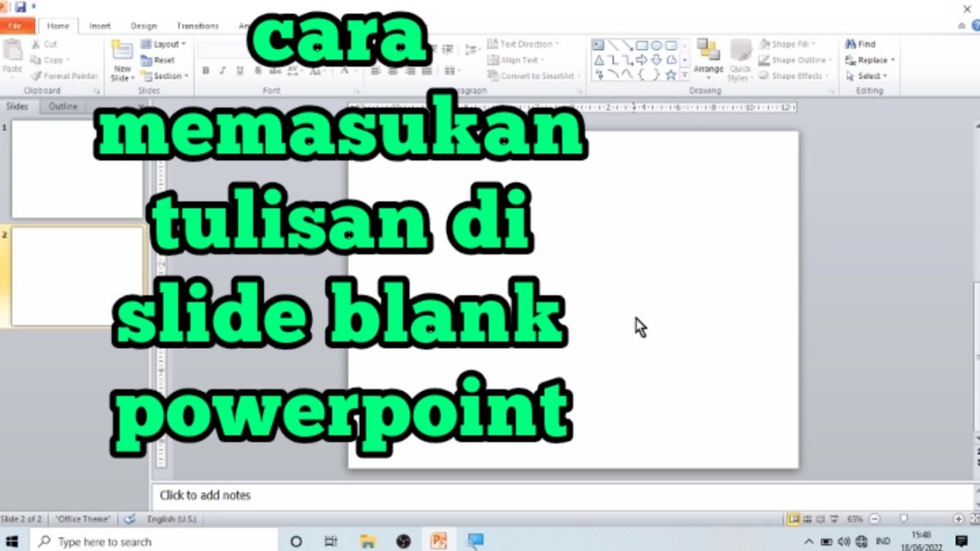Click the 65% zoom level

coord(855,519)
